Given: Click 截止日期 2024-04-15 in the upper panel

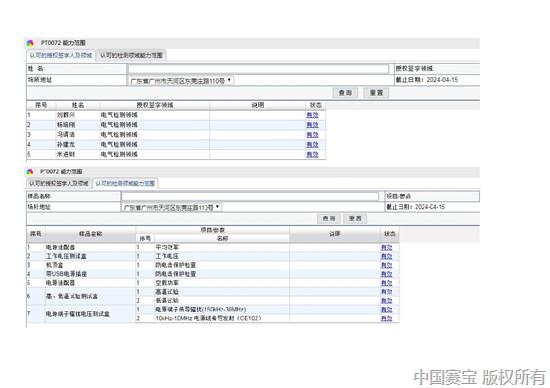Looking at the screenshot, I should pos(427,80).
